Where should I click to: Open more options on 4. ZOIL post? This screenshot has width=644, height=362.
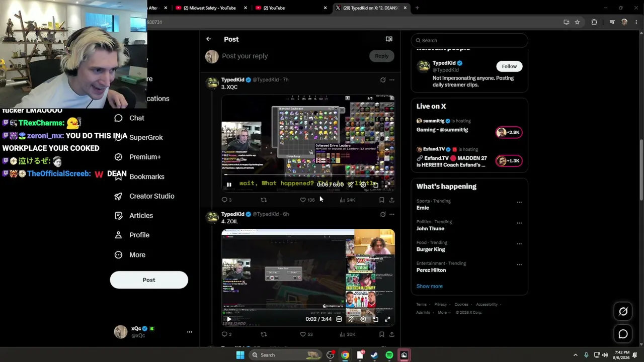tap(392, 214)
